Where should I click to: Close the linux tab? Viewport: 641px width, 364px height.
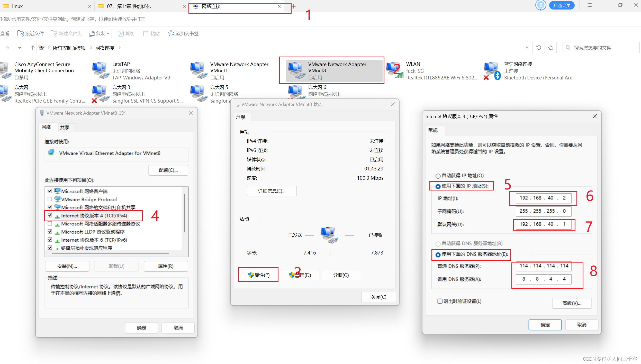pos(89,6)
